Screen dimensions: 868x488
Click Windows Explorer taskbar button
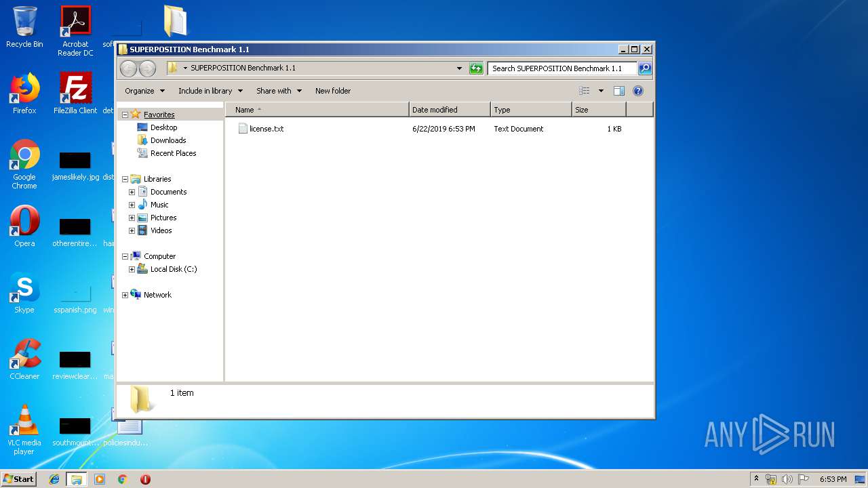coord(77,479)
